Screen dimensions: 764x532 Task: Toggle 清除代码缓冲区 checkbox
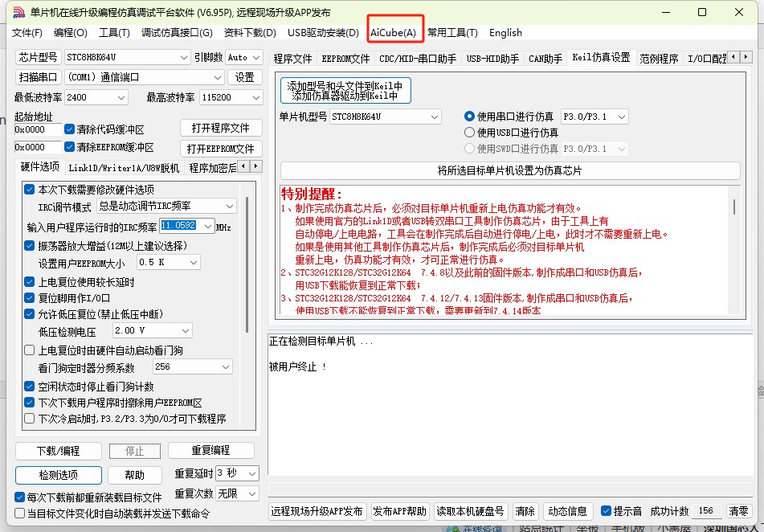coord(69,129)
